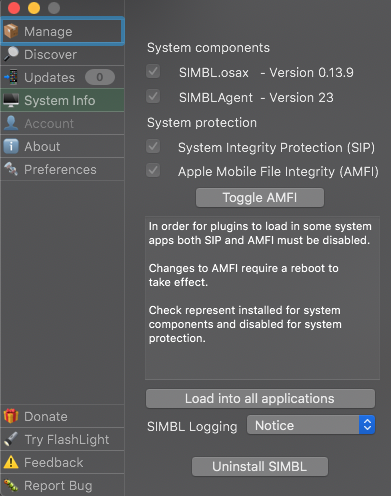Click the Feedback warning triangle icon

(11, 462)
